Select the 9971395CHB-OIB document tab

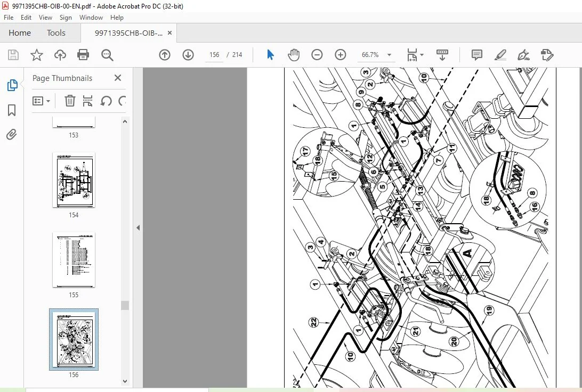click(x=128, y=33)
